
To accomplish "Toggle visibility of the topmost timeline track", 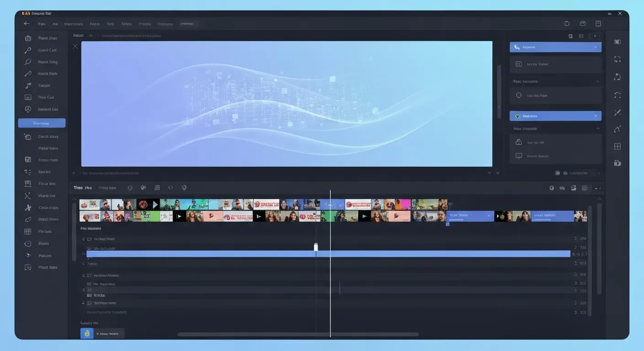I will 83,239.
